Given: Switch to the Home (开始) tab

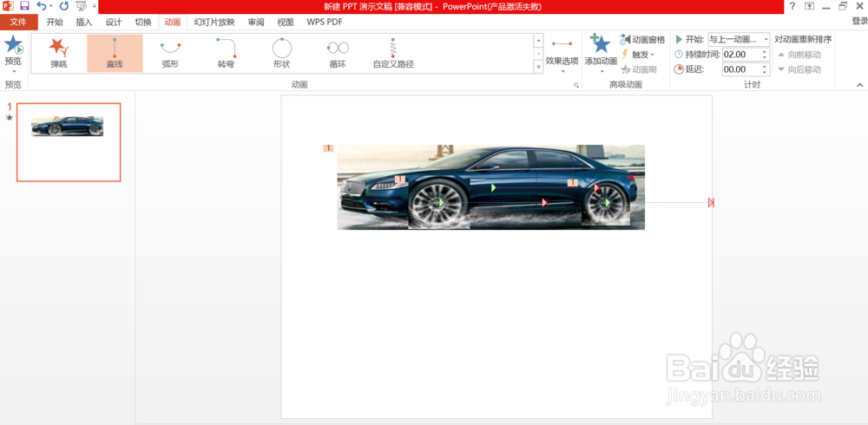Looking at the screenshot, I should pos(54,23).
